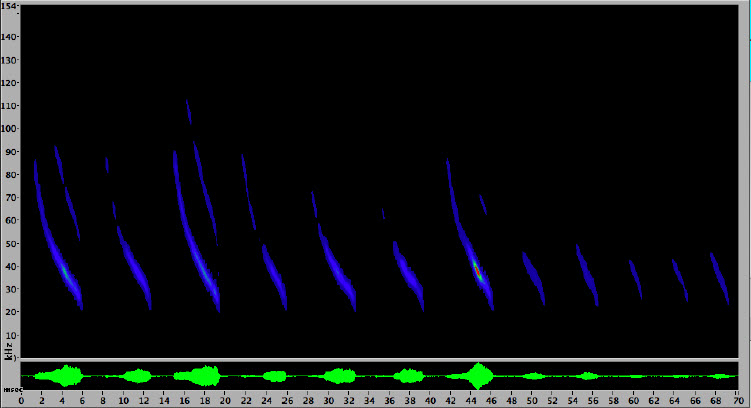The height and width of the screenshot is (408, 751).
Task: Select the call near 12 msec
Action: click(x=134, y=268)
